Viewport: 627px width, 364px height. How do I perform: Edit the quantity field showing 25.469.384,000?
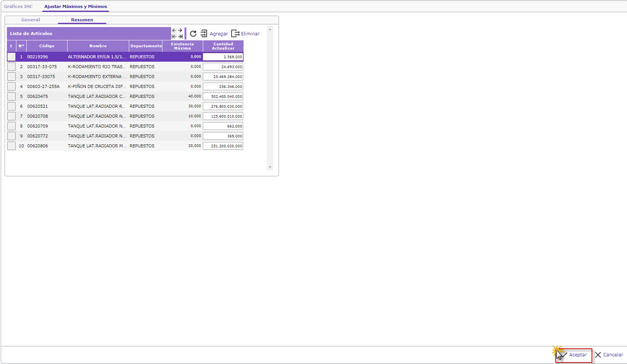[223, 77]
